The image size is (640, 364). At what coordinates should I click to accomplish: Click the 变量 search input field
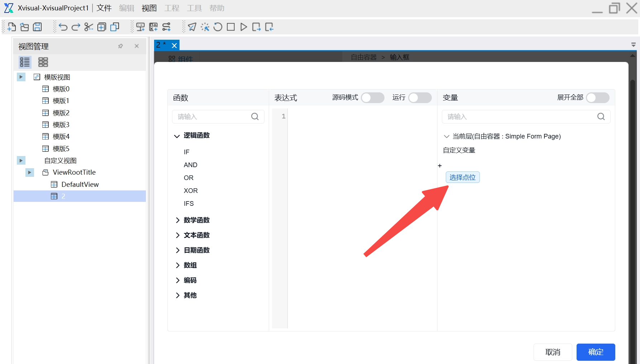click(x=526, y=117)
